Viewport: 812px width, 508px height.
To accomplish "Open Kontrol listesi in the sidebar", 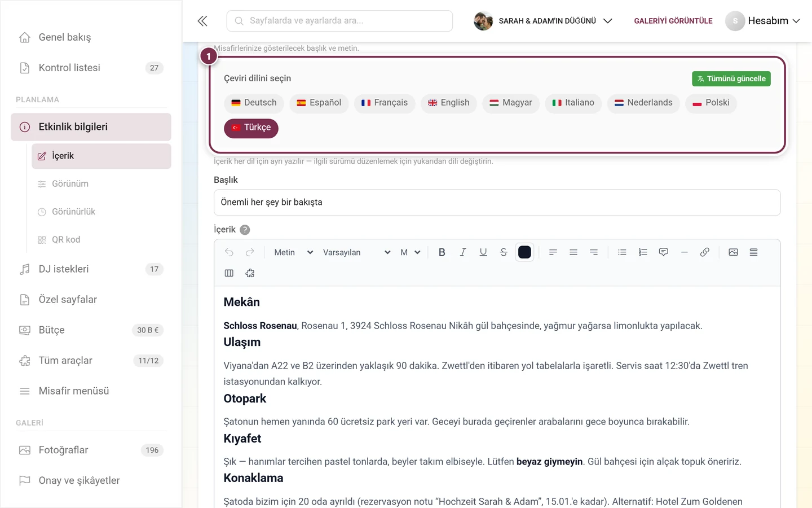I will 91,68.
